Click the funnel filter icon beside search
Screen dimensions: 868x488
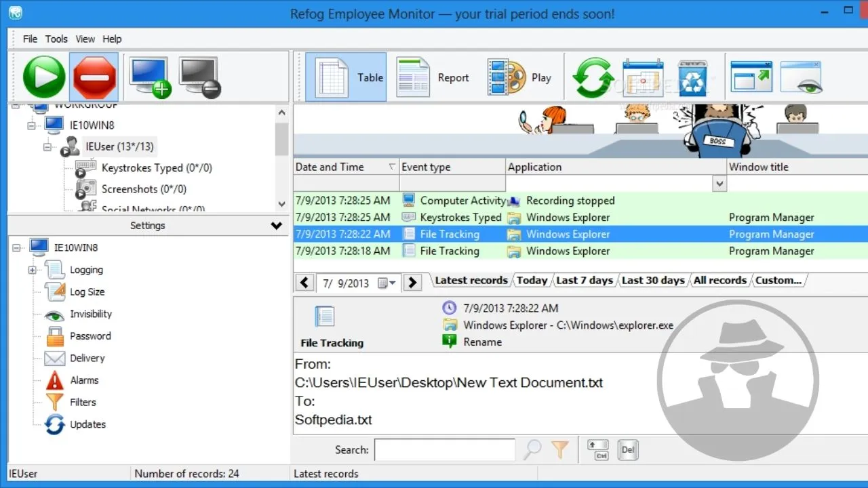pos(559,449)
